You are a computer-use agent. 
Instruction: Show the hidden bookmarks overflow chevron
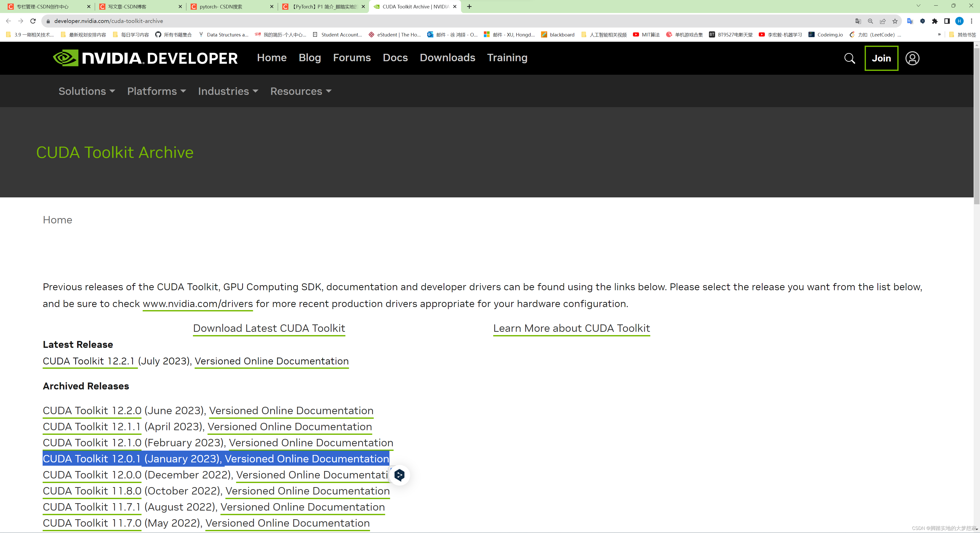pyautogui.click(x=939, y=35)
